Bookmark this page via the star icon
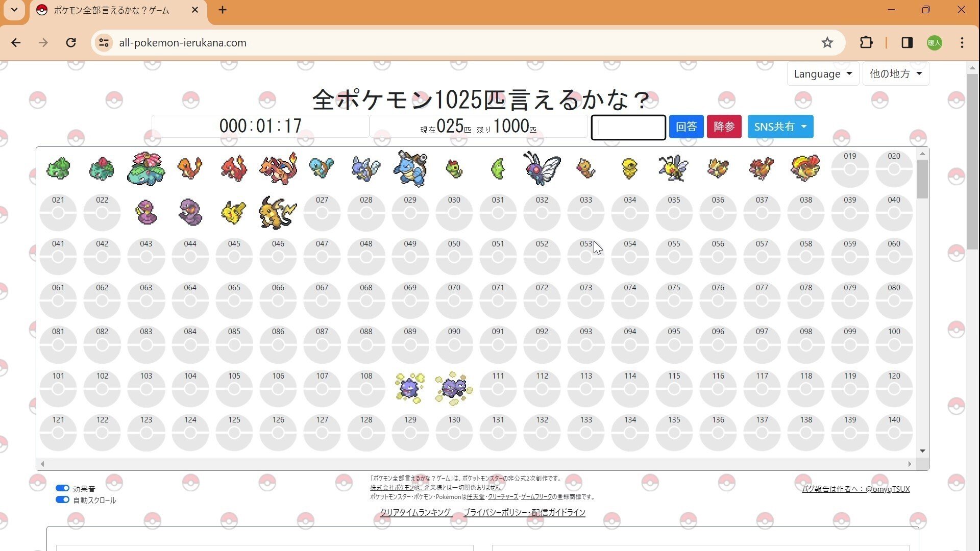The height and width of the screenshot is (551, 980). click(x=827, y=43)
